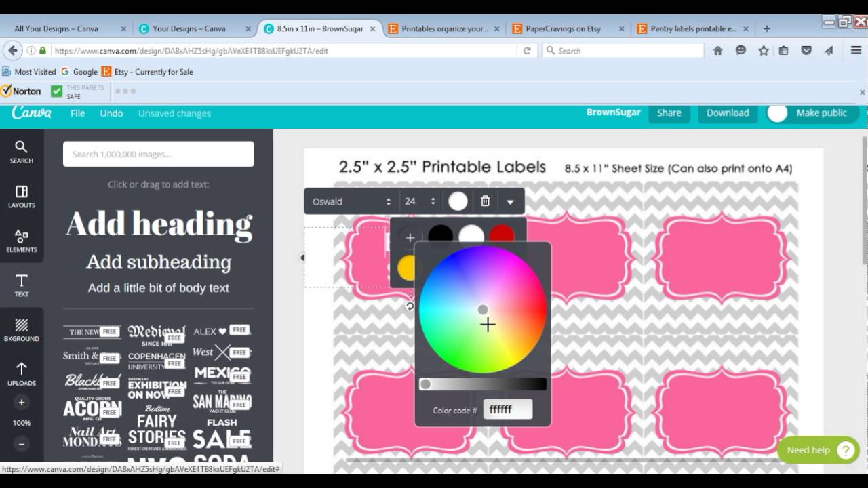868x488 pixels.
Task: Open the text color circle in toolbar
Action: [458, 201]
